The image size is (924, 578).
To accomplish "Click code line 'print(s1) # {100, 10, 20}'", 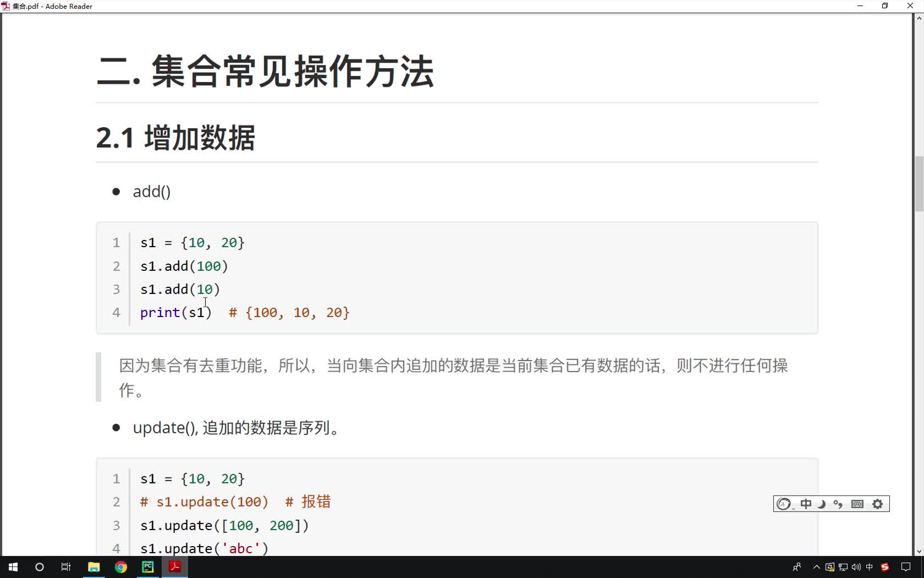I will [245, 313].
